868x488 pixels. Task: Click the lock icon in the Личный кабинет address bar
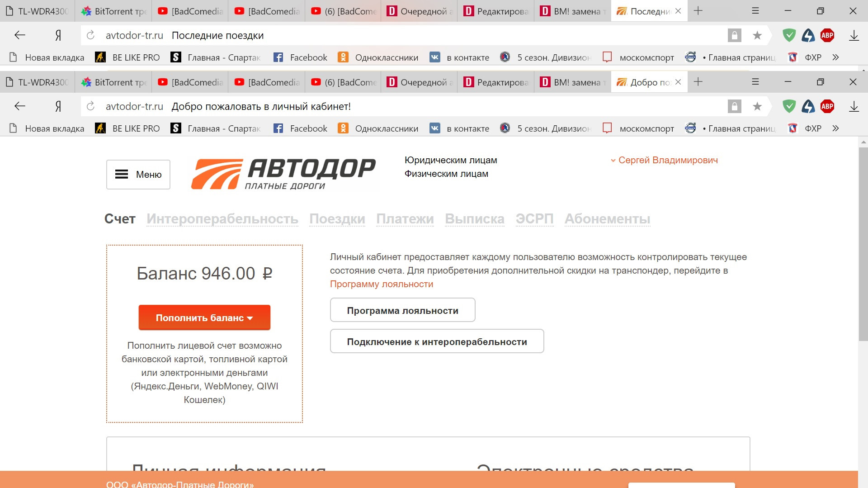734,106
